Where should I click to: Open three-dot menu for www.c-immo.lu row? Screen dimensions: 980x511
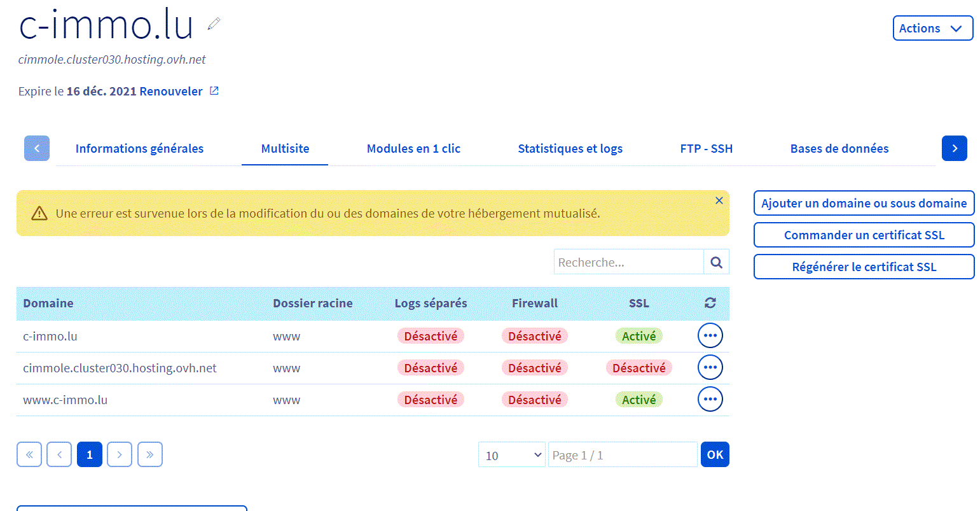point(710,399)
